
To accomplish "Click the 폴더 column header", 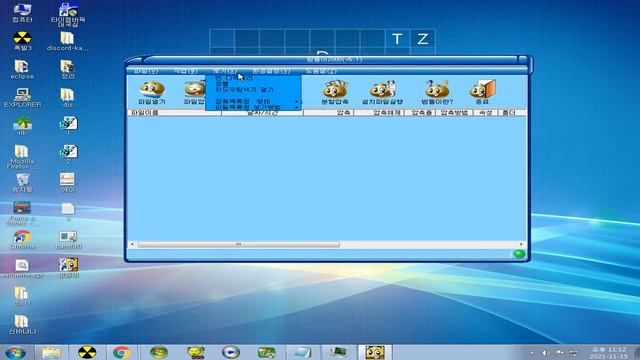I will 512,112.
